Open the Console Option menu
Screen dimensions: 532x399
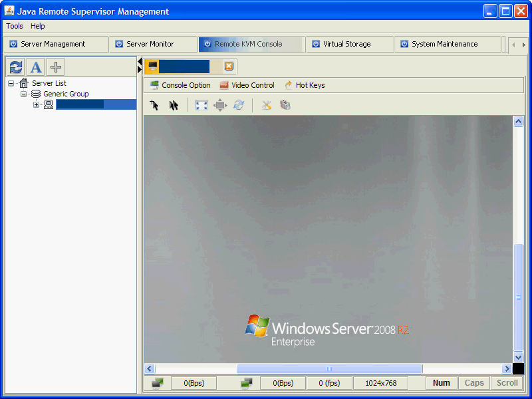(180, 85)
